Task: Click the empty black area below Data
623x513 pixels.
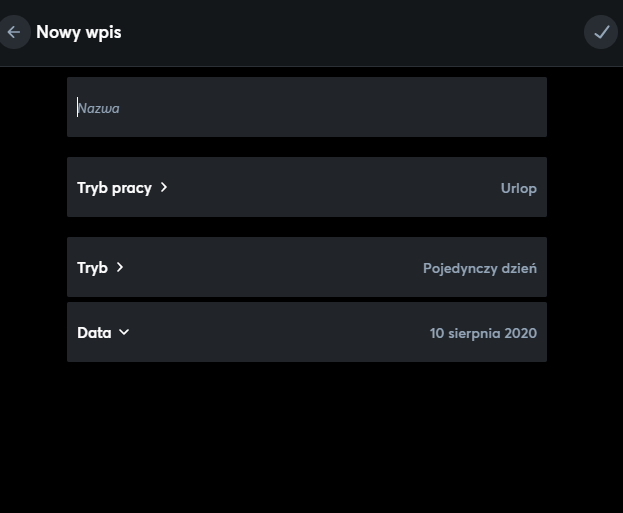Action: (x=310, y=440)
